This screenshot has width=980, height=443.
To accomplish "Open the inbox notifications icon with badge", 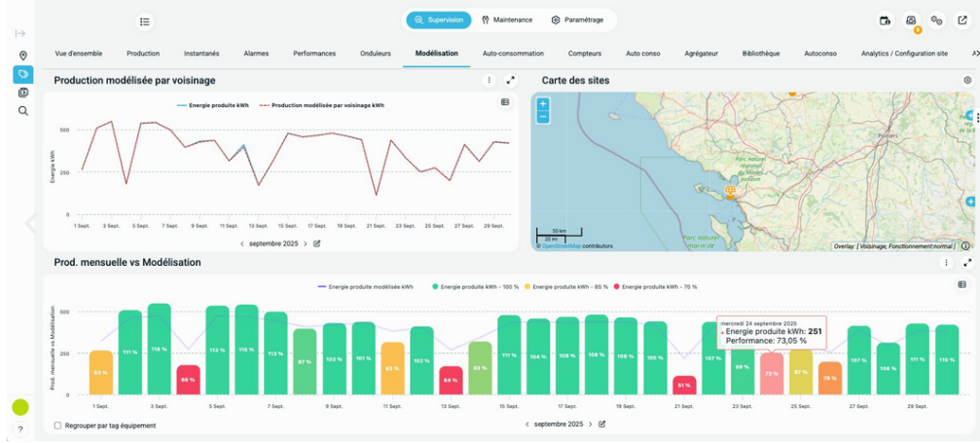I will 911,20.
